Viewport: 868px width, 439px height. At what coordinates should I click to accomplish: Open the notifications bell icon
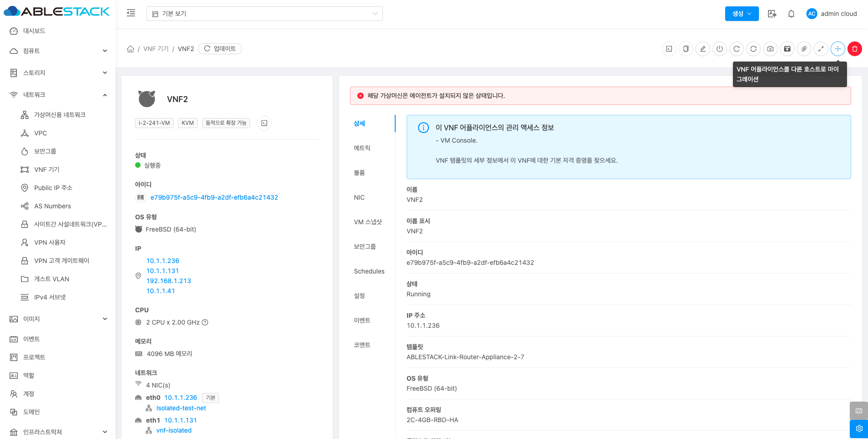(791, 14)
